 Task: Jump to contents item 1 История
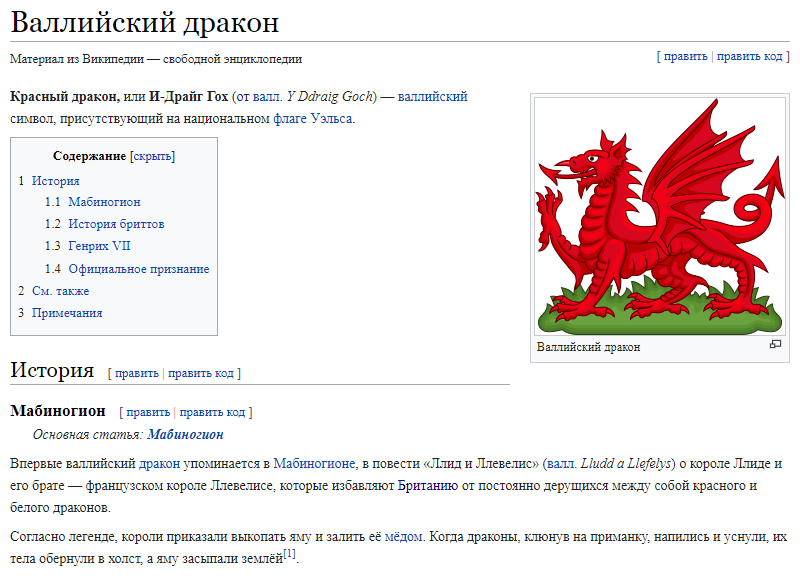pos(56,181)
